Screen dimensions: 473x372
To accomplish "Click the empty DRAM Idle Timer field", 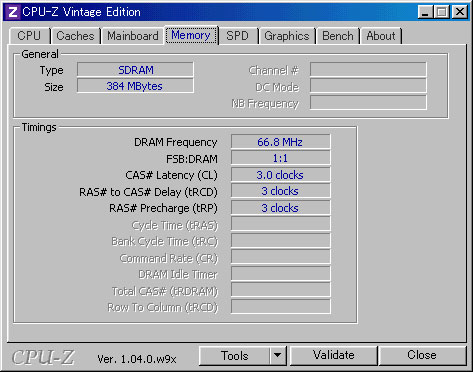I will (x=280, y=274).
